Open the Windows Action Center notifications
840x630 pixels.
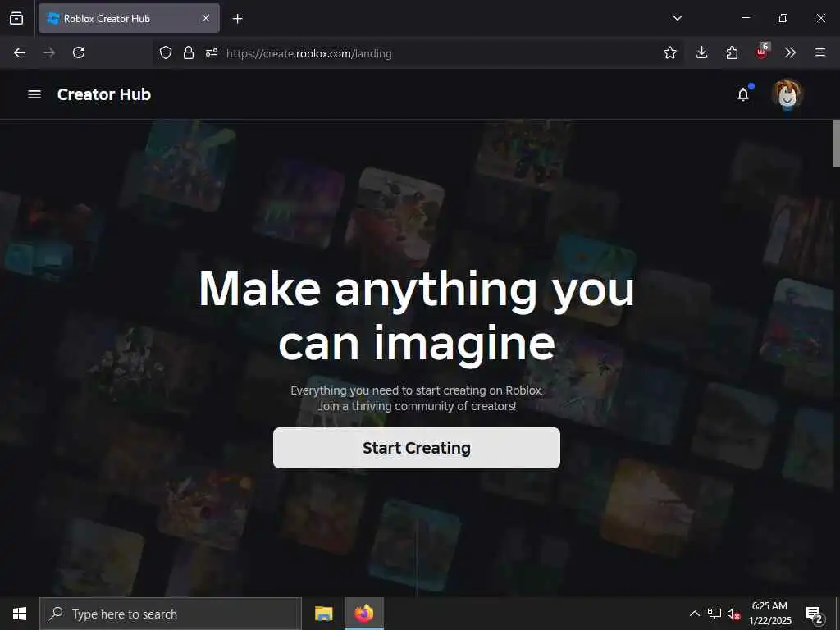click(x=815, y=614)
